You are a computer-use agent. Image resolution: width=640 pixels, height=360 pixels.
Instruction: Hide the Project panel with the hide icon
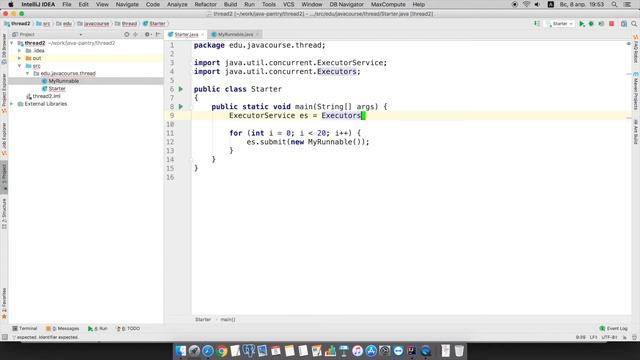[x=158, y=35]
